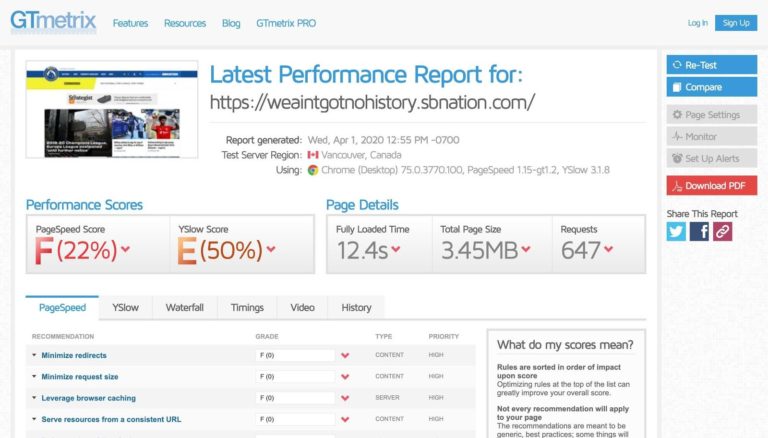This screenshot has height=438, width=768.
Task: Open PageSpeed Score dropdown arrow
Action: 125,249
